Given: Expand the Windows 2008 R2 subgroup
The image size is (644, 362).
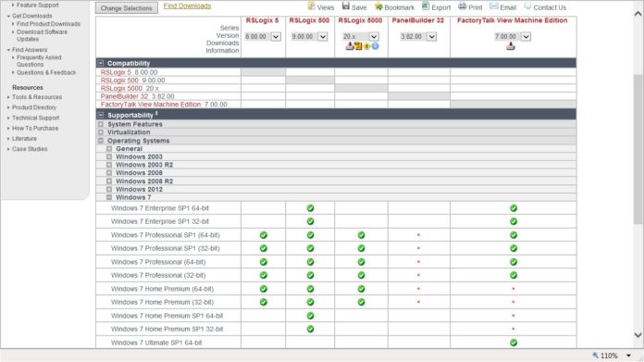Looking at the screenshot, I should coord(109,181).
